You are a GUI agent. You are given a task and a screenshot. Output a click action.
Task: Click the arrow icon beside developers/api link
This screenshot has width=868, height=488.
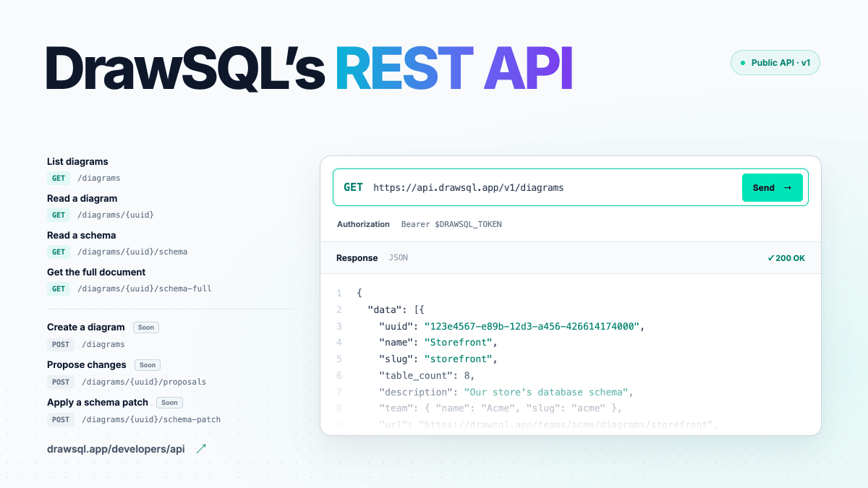pos(202,449)
